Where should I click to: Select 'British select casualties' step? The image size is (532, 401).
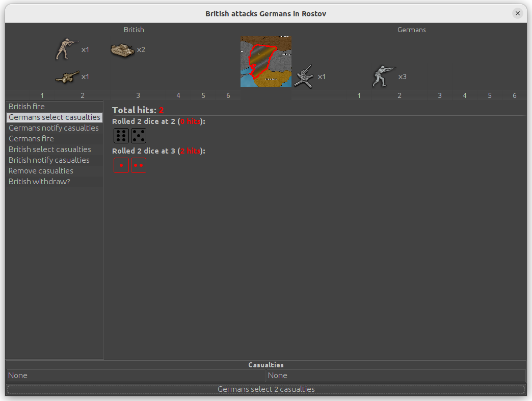(49, 149)
